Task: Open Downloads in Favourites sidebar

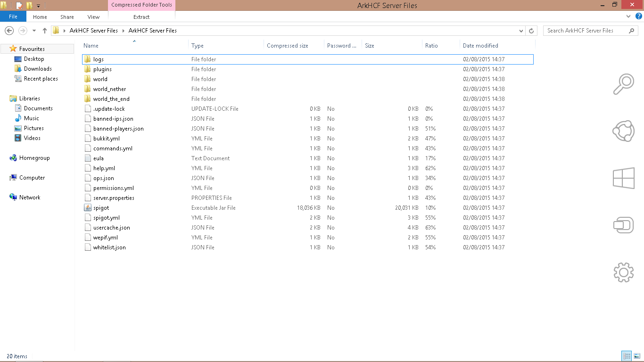Action: pyautogui.click(x=38, y=69)
